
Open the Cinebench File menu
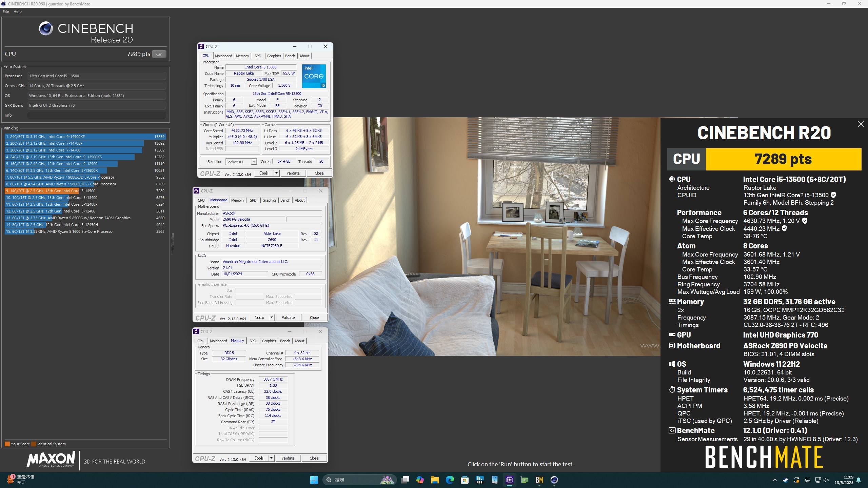tap(6, 12)
